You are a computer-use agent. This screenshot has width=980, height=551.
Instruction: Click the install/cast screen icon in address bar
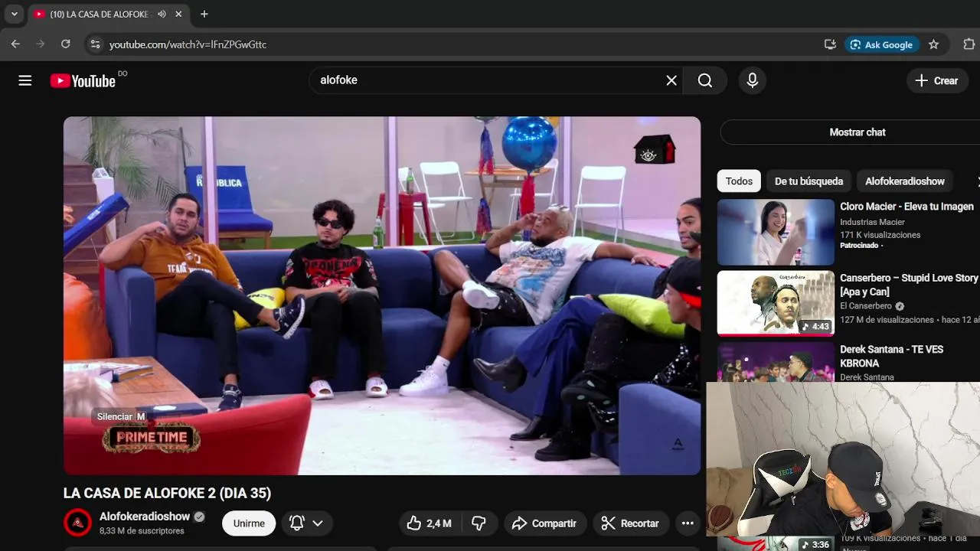(x=830, y=44)
